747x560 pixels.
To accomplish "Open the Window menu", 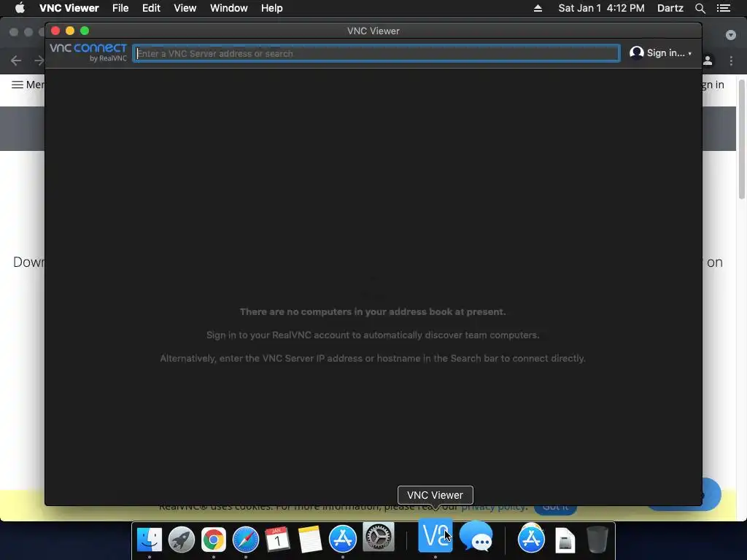I will coord(228,8).
